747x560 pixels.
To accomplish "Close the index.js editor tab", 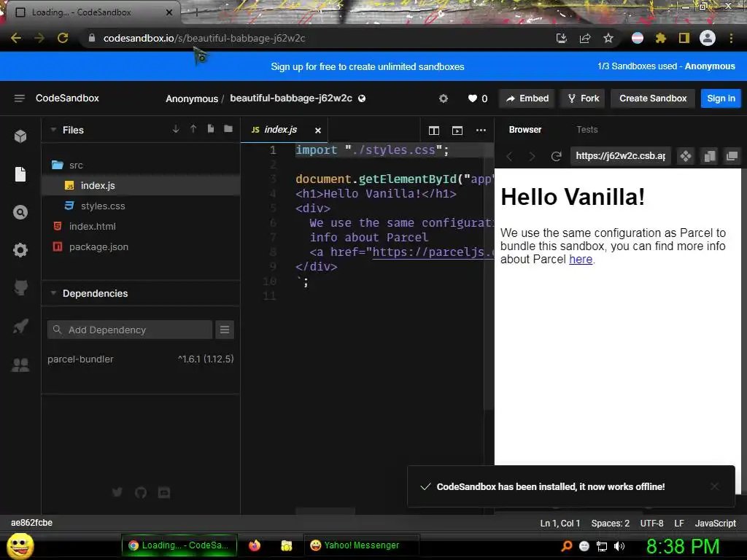I will (x=318, y=130).
